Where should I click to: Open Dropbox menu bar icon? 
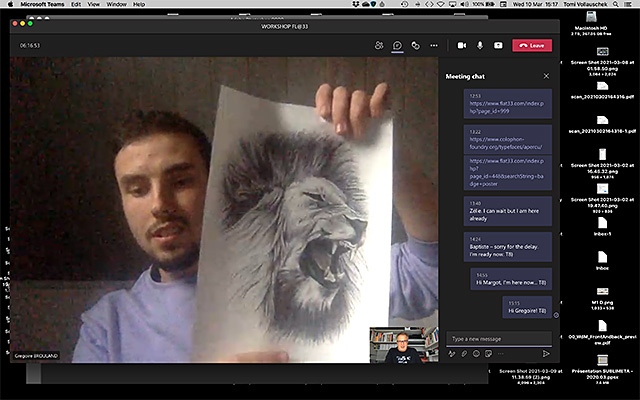point(357,4)
